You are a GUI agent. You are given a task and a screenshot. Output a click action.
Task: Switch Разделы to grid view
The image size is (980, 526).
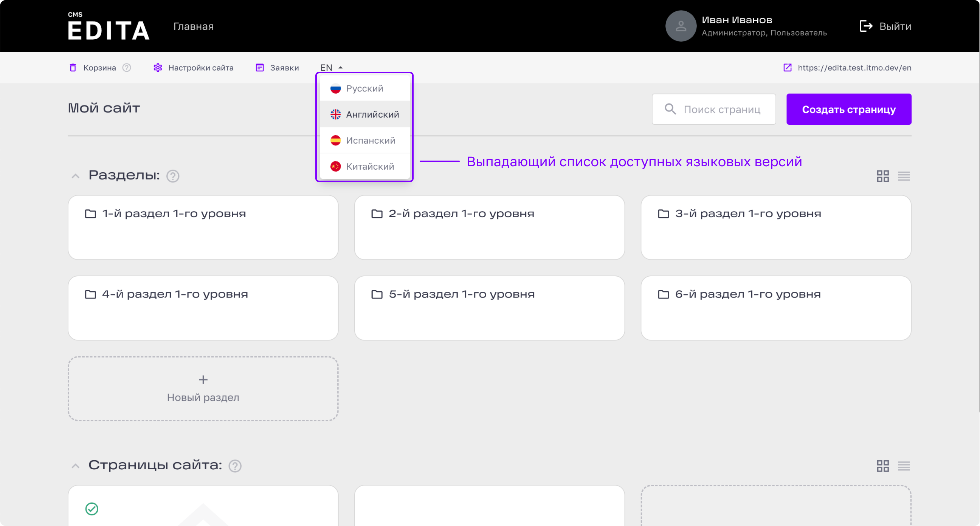point(882,176)
